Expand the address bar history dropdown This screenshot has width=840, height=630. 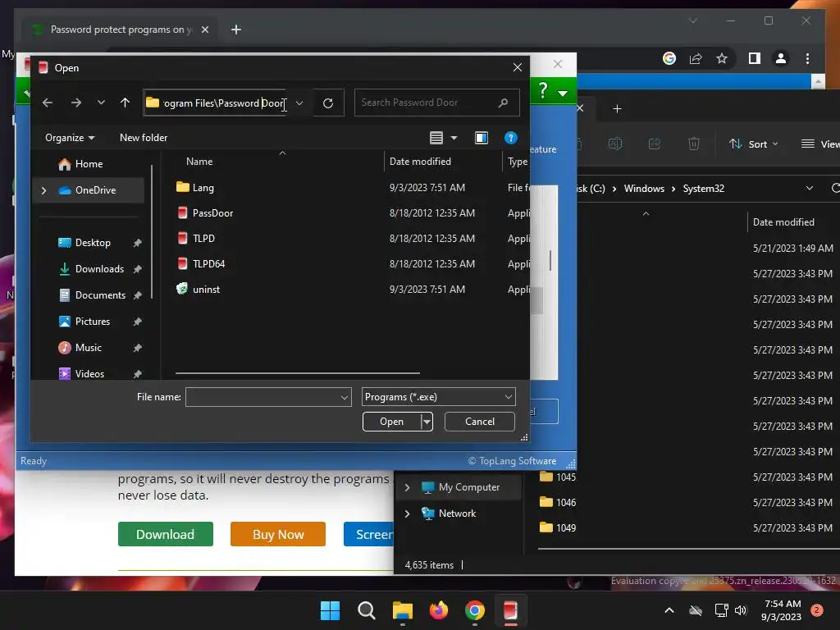point(299,103)
